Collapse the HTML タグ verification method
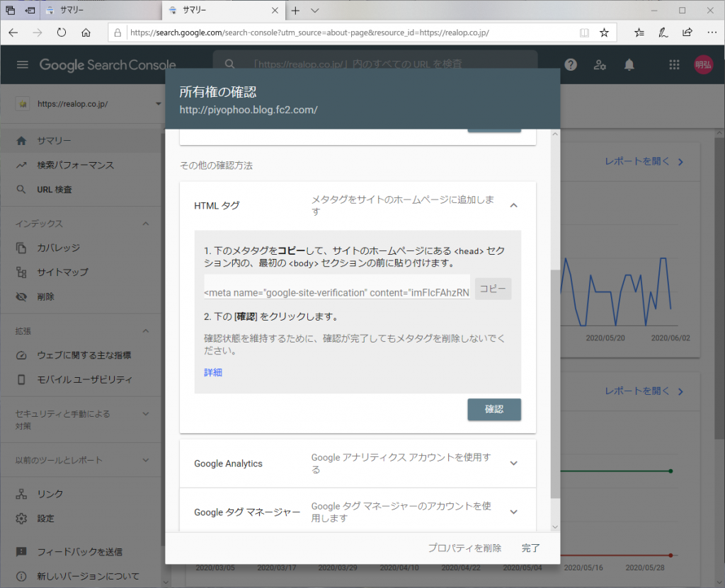725x588 pixels. 513,205
